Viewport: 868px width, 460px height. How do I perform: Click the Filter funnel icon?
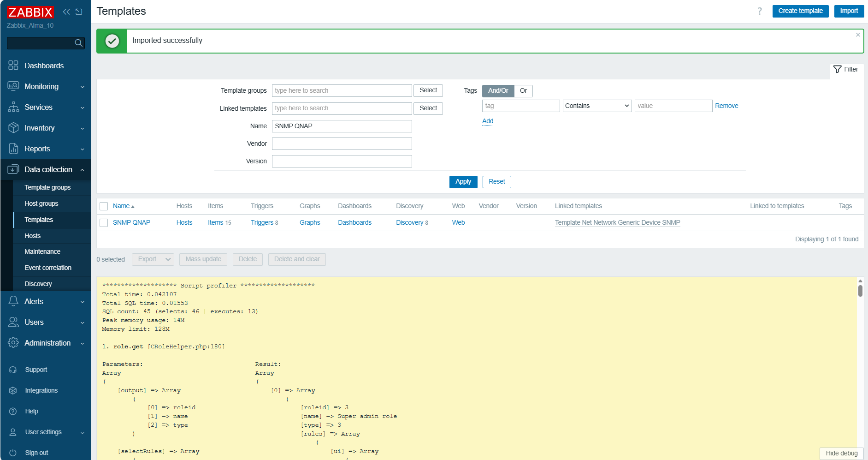[838, 69]
